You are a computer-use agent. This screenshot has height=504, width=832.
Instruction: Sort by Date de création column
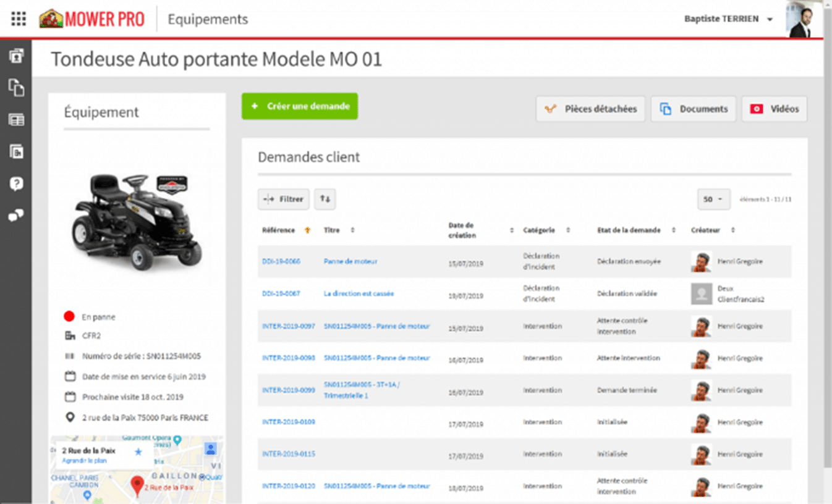[511, 230]
